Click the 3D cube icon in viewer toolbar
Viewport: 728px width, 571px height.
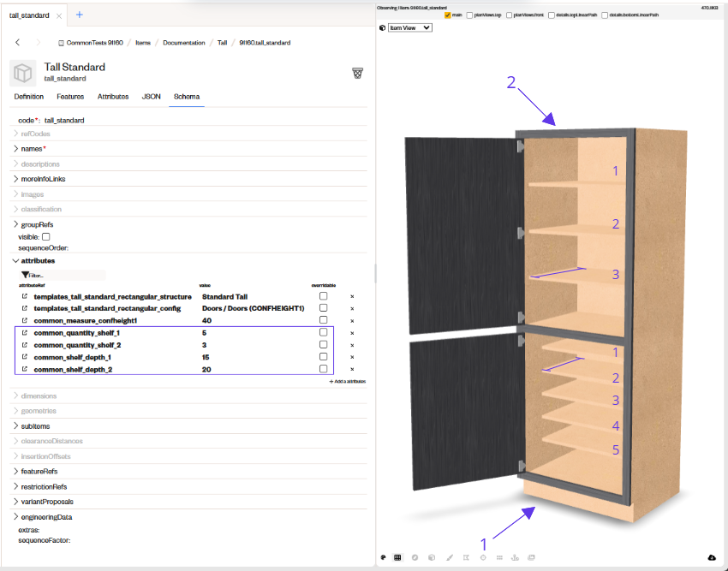[x=432, y=557]
